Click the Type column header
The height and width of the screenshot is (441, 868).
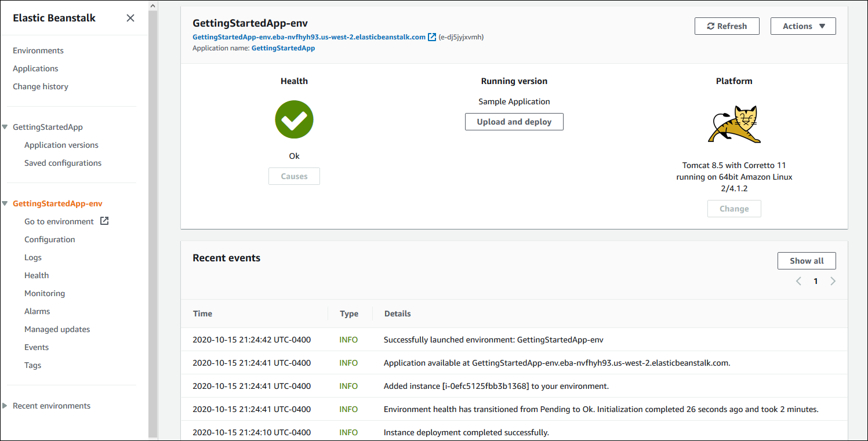click(349, 314)
